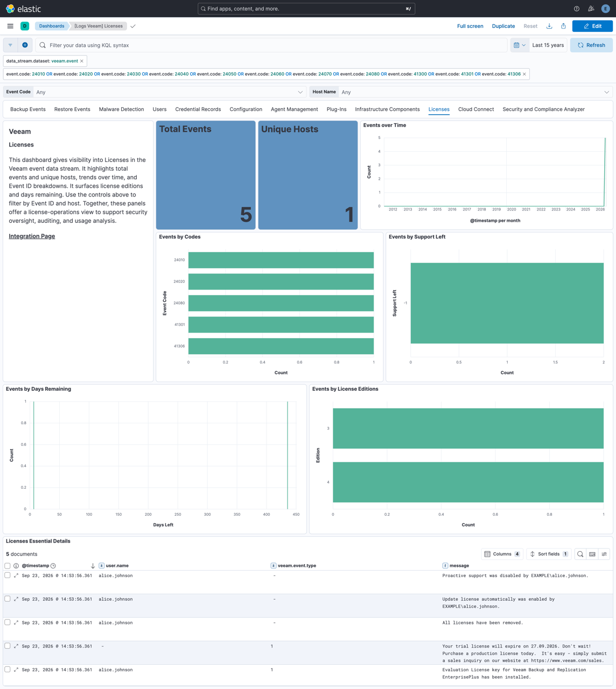The image size is (616, 689).
Task: Expand the 'Evaluation License key' document row
Action: (x=16, y=670)
